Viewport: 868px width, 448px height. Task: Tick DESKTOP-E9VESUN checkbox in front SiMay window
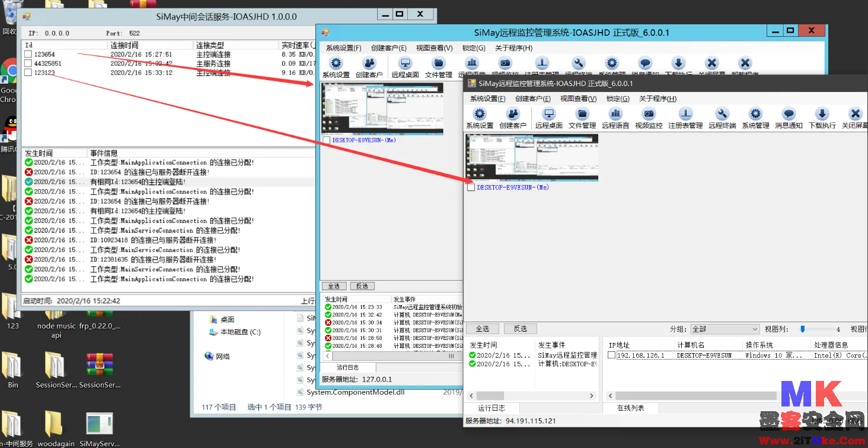pos(471,188)
